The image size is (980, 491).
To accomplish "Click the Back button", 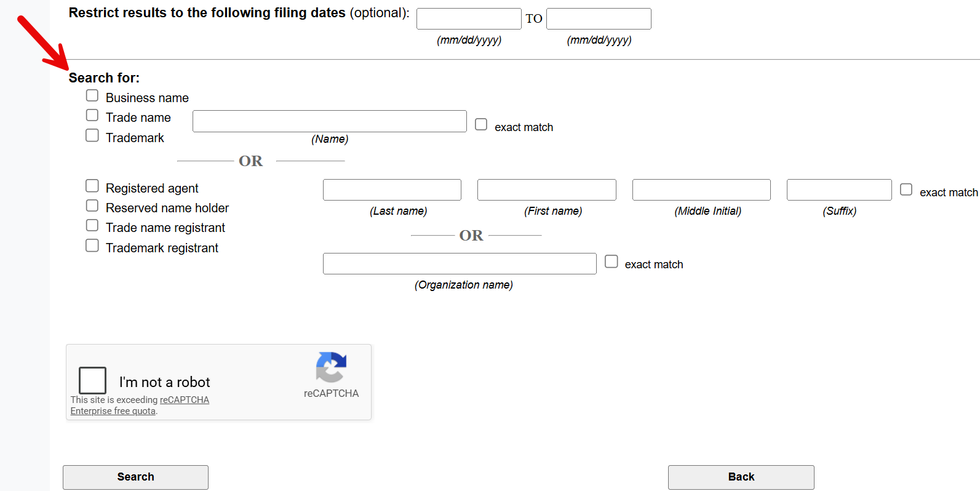I will pyautogui.click(x=741, y=477).
